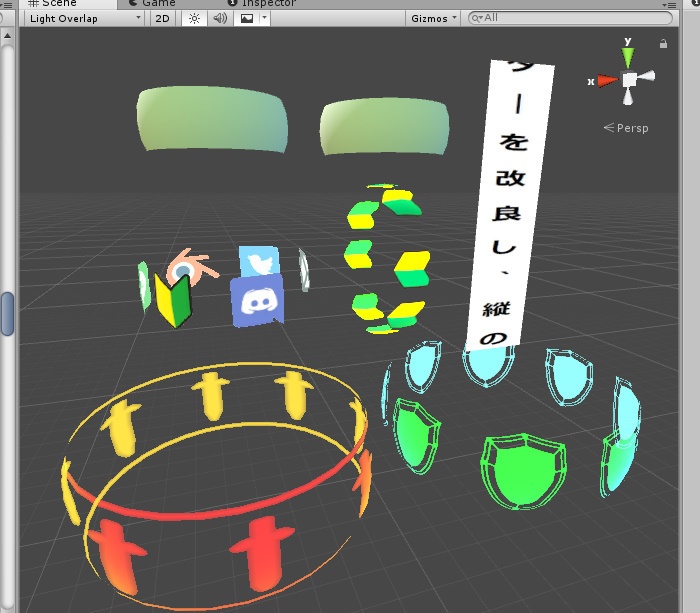The image size is (700, 613).
Task: Click the left vertical scrollbar thumb
Action: 7,313
